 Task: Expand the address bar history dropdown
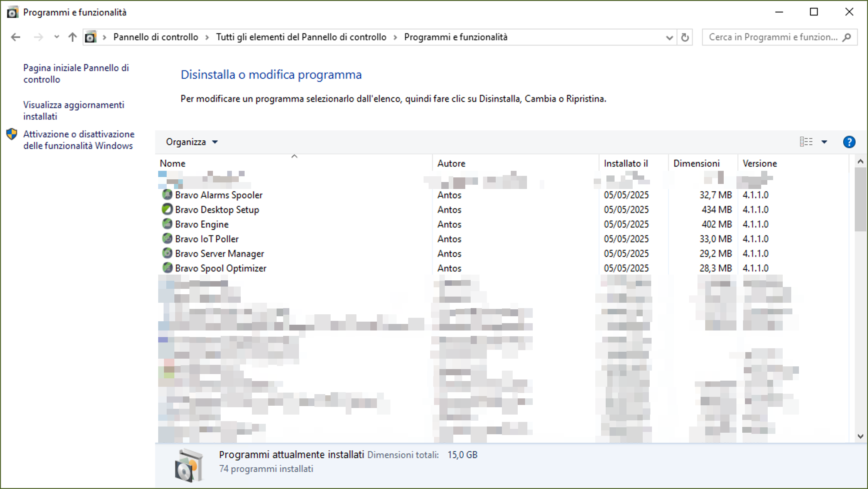(x=669, y=37)
